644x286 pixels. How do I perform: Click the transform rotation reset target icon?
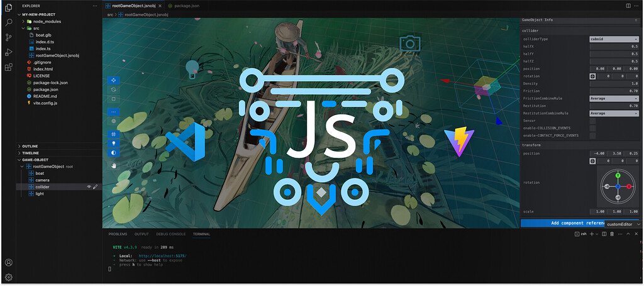point(592,161)
